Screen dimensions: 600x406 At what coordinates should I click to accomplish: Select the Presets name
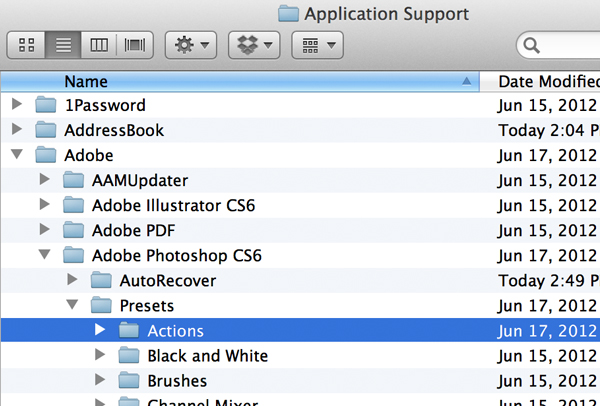click(x=147, y=306)
